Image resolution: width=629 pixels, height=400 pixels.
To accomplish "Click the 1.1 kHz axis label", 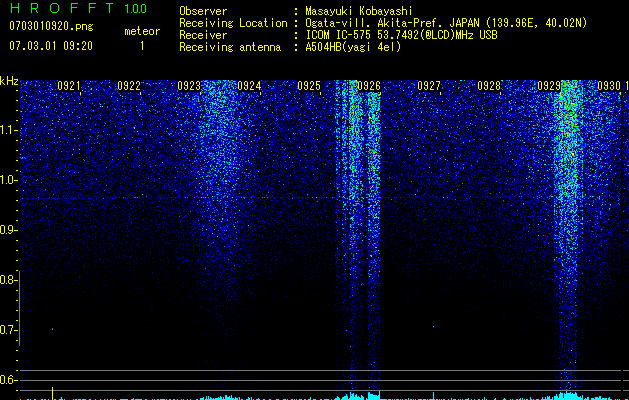I will coord(8,130).
